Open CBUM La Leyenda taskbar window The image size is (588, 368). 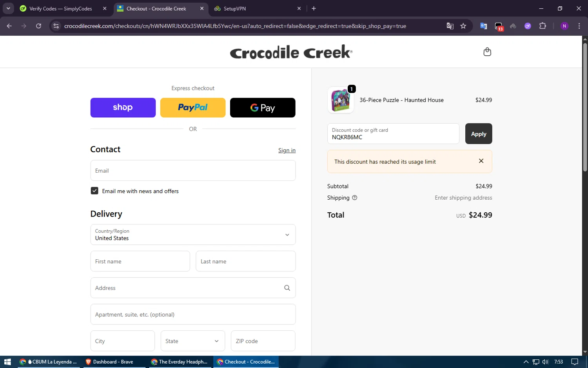[49, 362]
